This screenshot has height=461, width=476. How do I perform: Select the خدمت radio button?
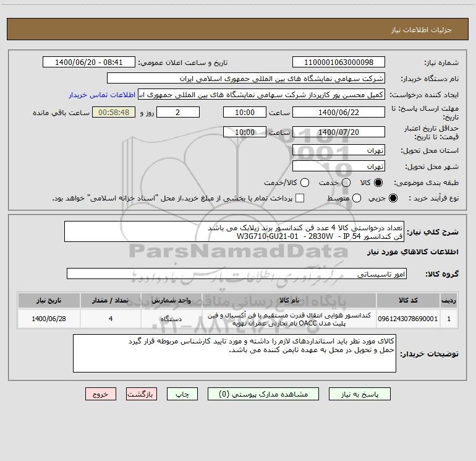[x=346, y=183]
